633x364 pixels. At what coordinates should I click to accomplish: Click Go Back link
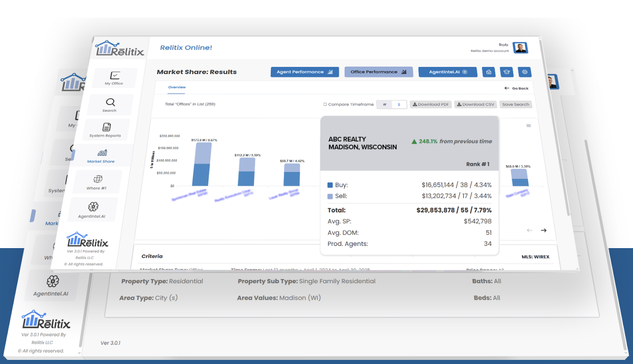pyautogui.click(x=517, y=89)
